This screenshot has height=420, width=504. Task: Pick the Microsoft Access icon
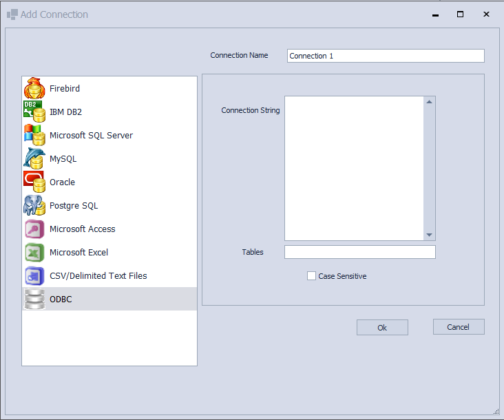(34, 229)
